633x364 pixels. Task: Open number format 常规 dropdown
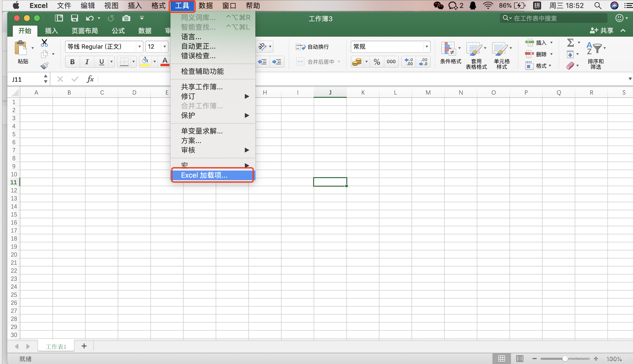pyautogui.click(x=427, y=47)
